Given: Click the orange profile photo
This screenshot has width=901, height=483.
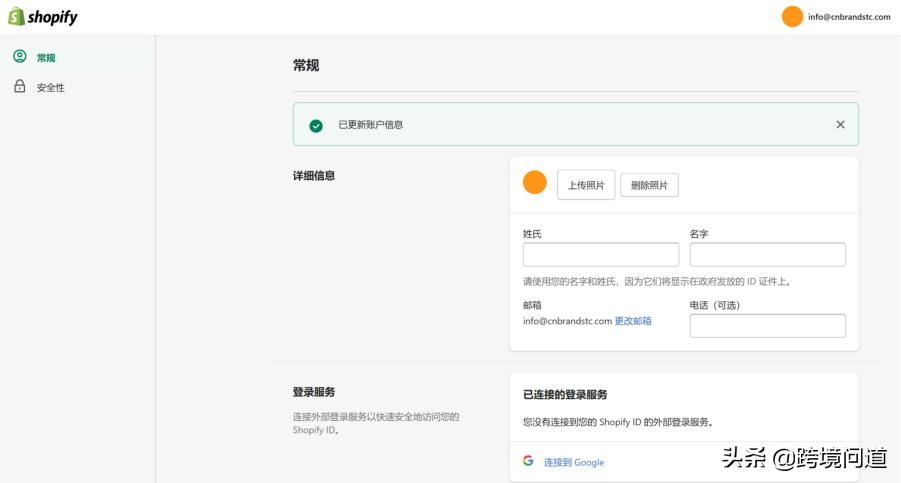Looking at the screenshot, I should pyautogui.click(x=534, y=183).
